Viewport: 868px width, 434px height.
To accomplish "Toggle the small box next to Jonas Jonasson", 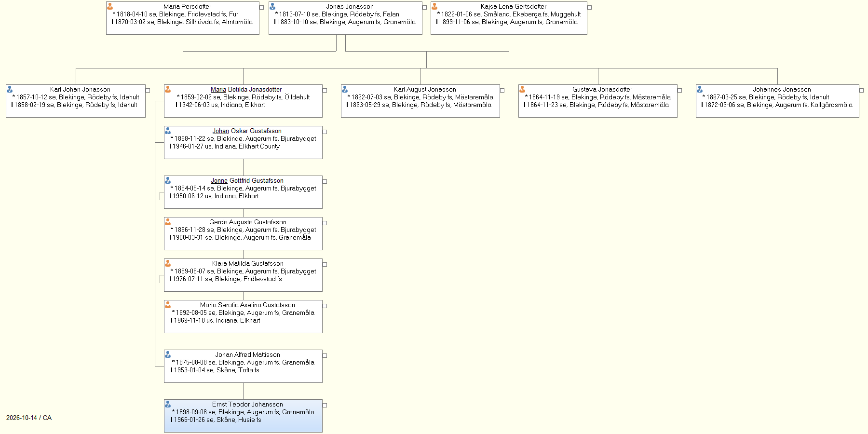I will (425, 7).
